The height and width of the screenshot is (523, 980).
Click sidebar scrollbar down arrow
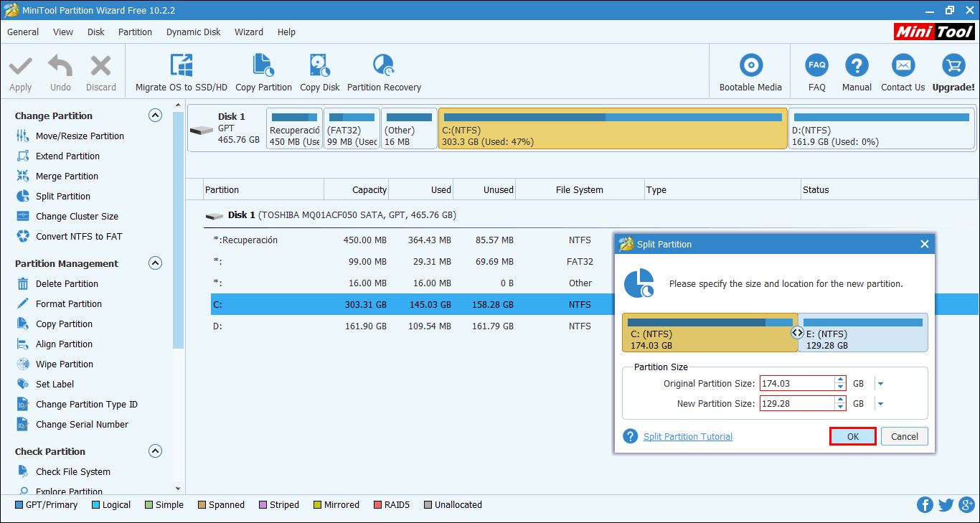179,488
